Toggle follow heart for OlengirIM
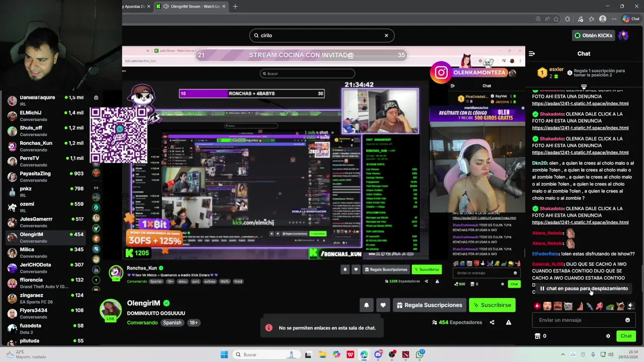This screenshot has height=362, width=644. [383, 305]
